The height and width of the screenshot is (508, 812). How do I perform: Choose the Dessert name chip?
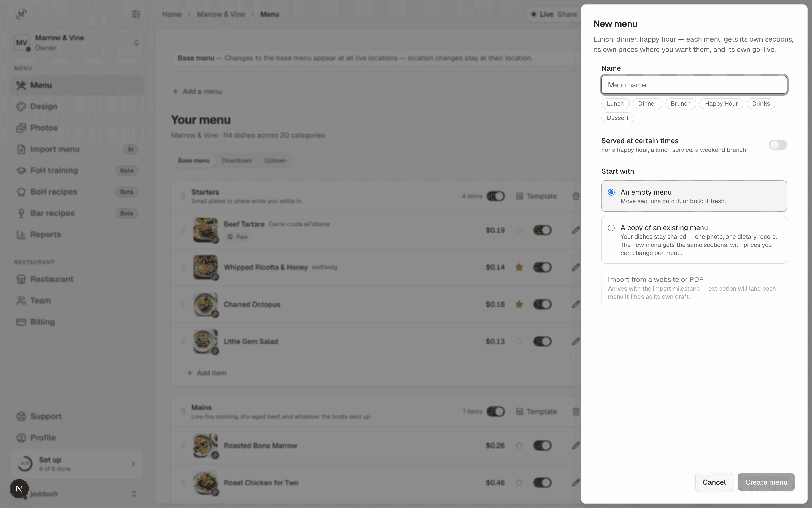click(x=617, y=118)
